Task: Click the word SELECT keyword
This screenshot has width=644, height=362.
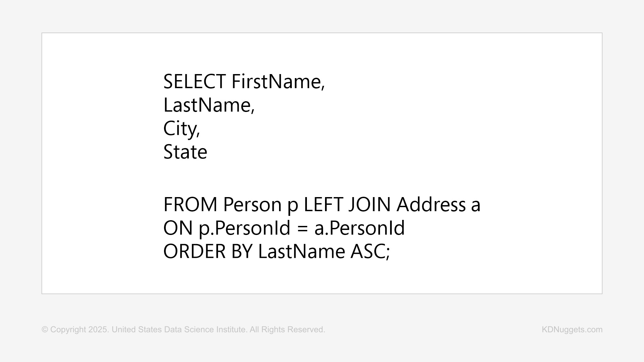Action: click(x=194, y=81)
